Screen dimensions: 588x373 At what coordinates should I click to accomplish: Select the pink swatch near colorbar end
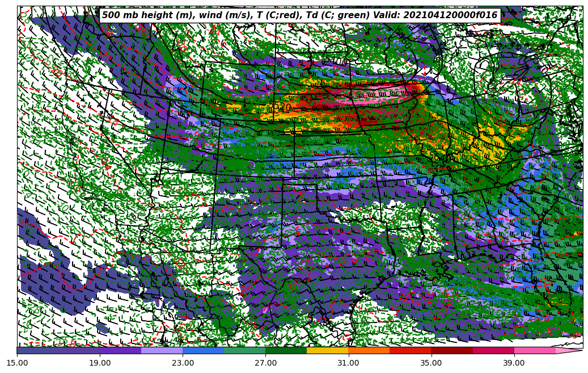[534, 351]
